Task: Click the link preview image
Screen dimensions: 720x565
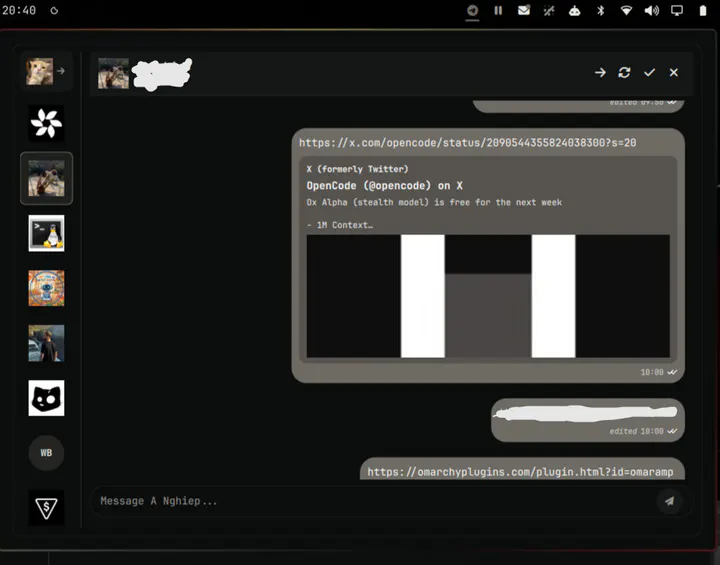Action: [x=488, y=296]
